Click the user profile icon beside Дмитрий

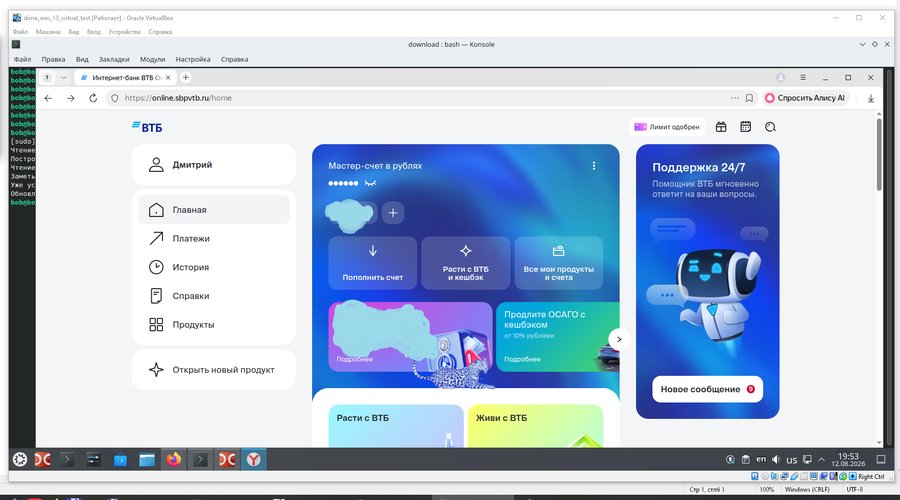pos(156,165)
